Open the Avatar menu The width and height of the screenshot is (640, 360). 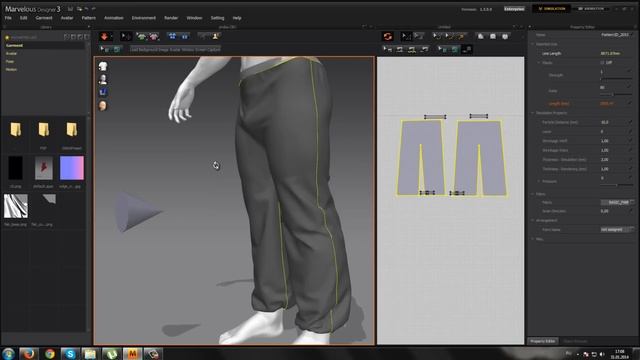click(67, 18)
